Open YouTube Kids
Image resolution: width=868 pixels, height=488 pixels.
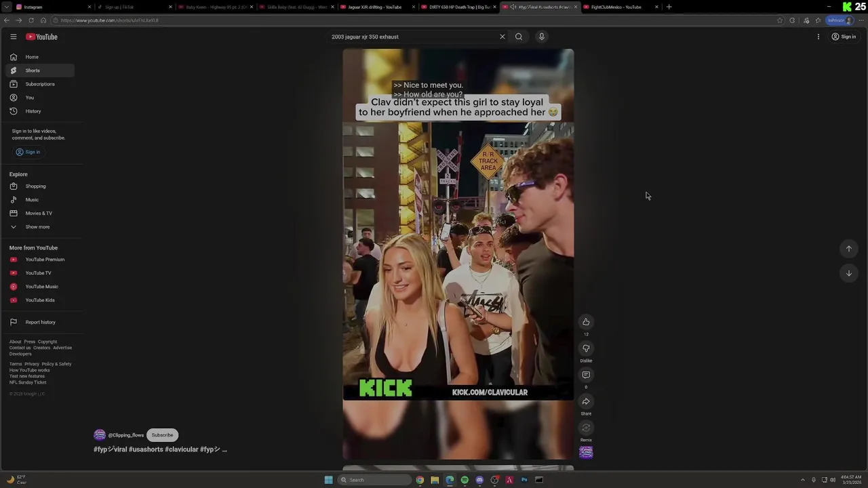41,300
